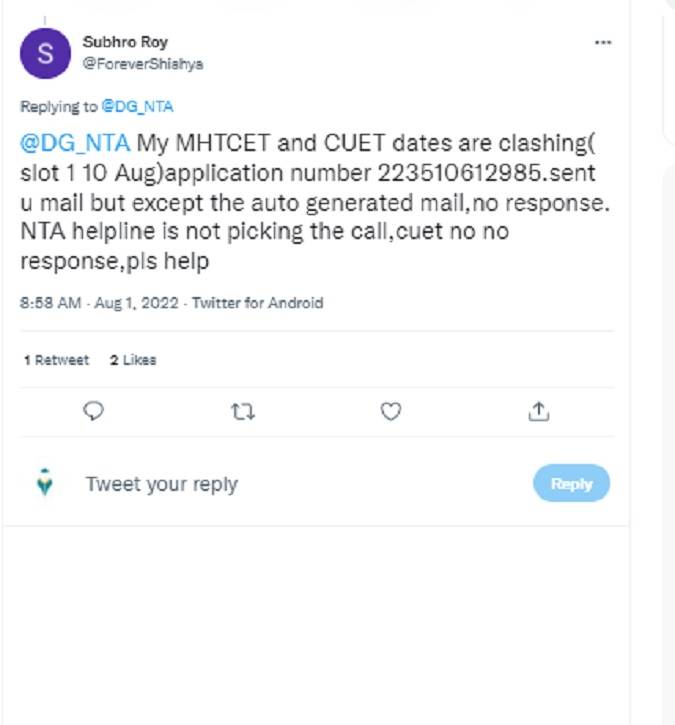The width and height of the screenshot is (675, 725).
Task: Share the tweet using share icon
Action: click(x=538, y=411)
